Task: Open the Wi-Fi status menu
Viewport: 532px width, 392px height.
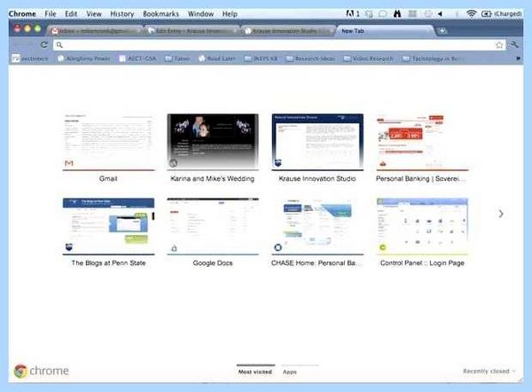Action: click(x=471, y=13)
